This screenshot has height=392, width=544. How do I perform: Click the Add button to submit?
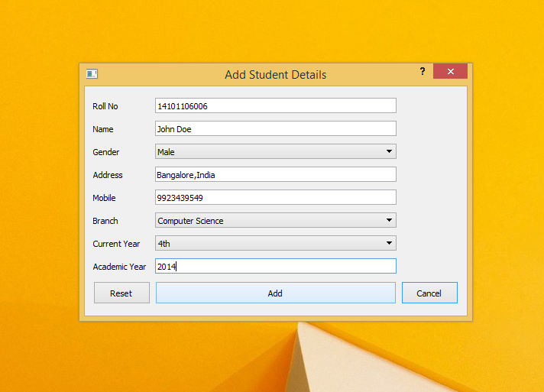(x=275, y=293)
